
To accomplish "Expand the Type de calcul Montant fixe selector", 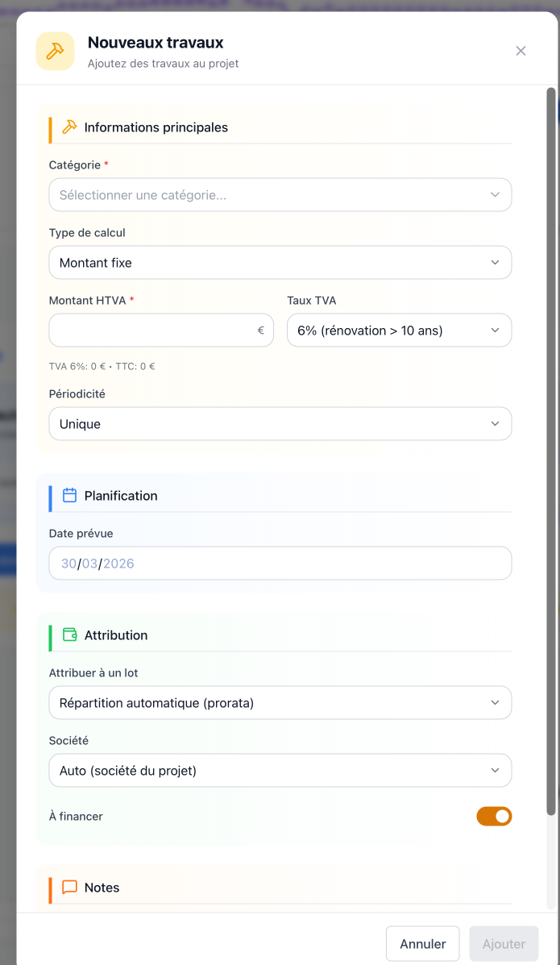I will [280, 262].
